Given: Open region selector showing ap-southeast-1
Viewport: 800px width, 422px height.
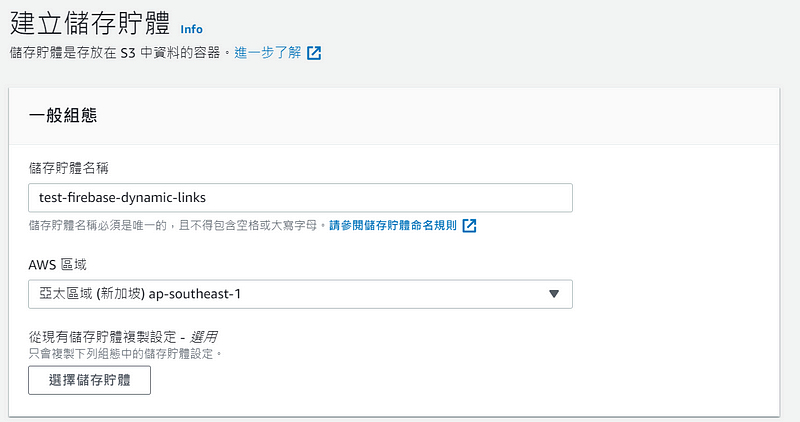Looking at the screenshot, I should 300,294.
